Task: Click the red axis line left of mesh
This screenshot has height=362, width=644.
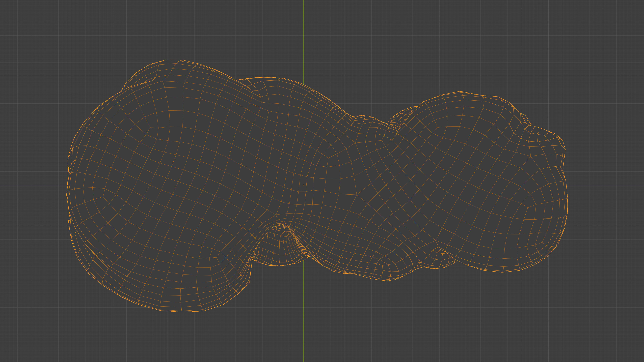Action: (33, 185)
